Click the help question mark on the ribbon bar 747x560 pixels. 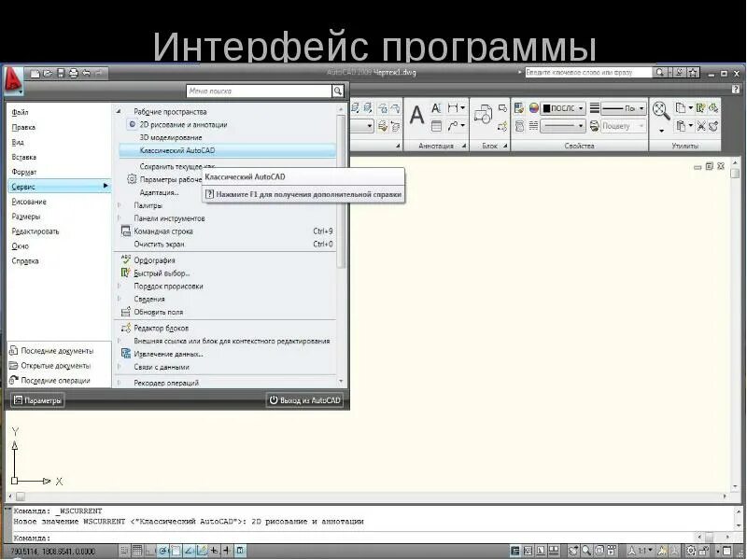[736, 89]
